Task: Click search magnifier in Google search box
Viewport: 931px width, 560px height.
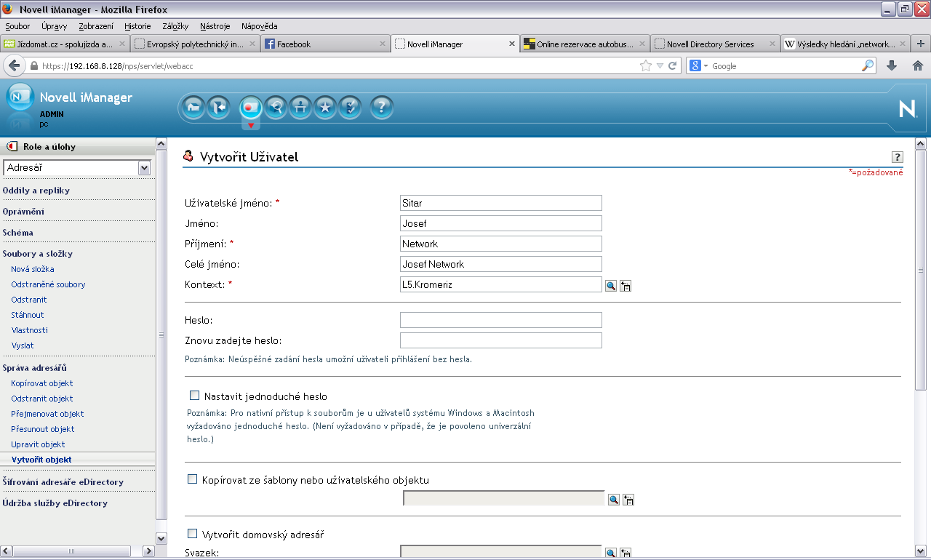Action: (868, 65)
